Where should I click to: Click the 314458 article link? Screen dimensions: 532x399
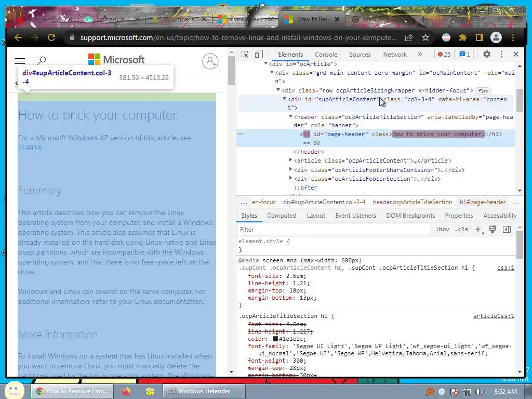[x=30, y=148]
